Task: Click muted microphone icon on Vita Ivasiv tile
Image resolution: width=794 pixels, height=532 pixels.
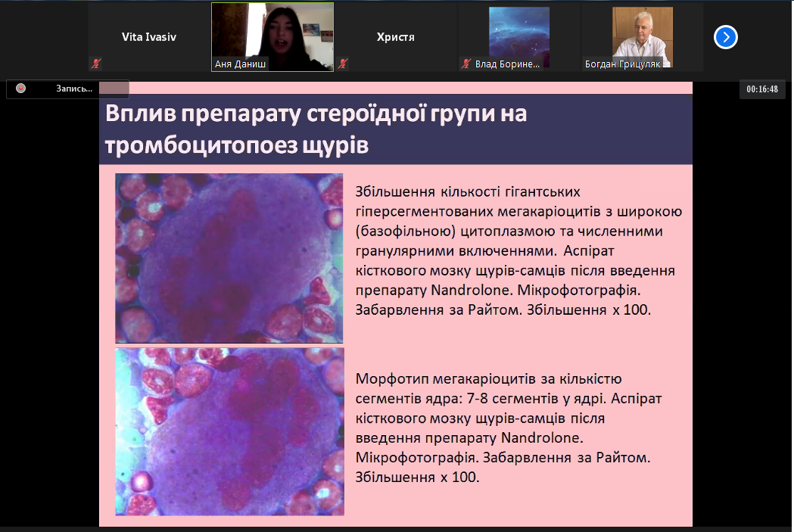Action: coord(96,64)
